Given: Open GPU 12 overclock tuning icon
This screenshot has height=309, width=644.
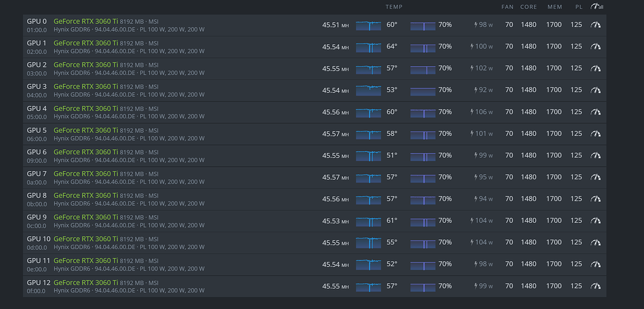Looking at the screenshot, I should pyautogui.click(x=596, y=286).
